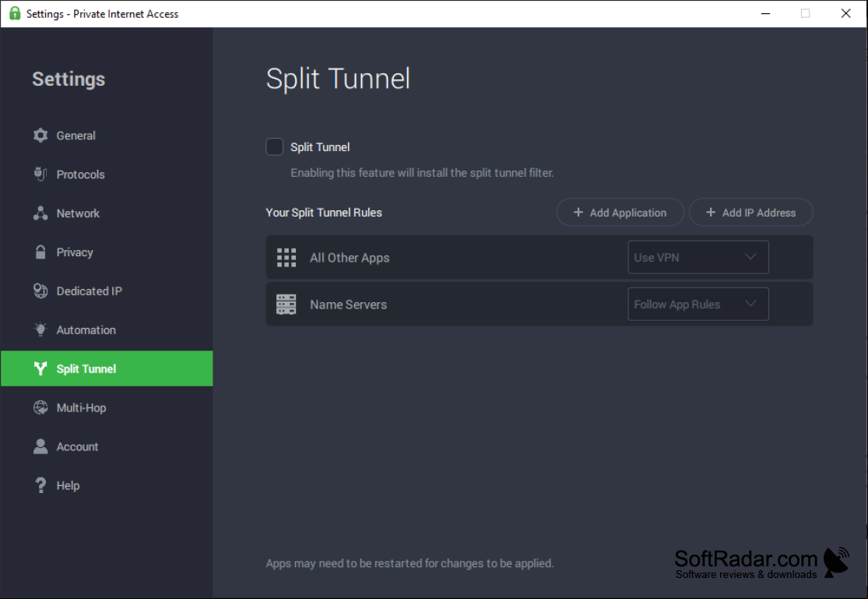Click the green PIA lock icon in title bar
This screenshot has width=868, height=599.
(x=15, y=13)
